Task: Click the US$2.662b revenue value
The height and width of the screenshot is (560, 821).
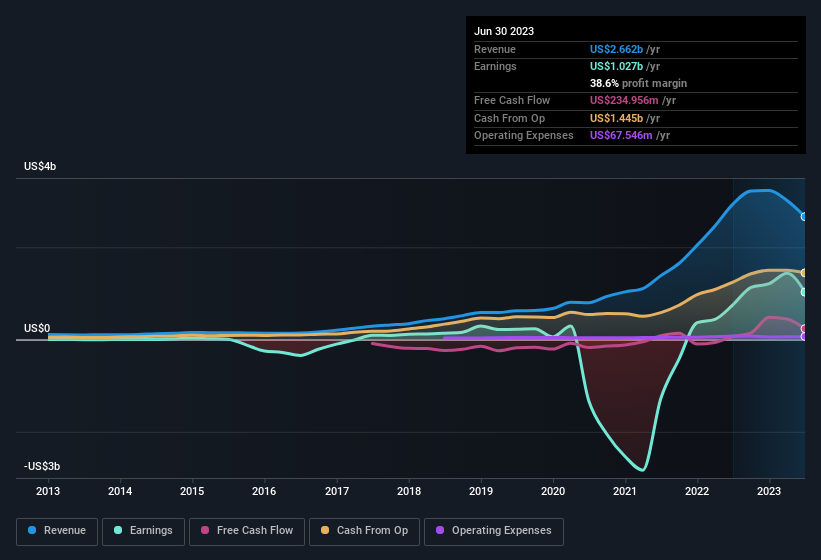Action: [616, 49]
